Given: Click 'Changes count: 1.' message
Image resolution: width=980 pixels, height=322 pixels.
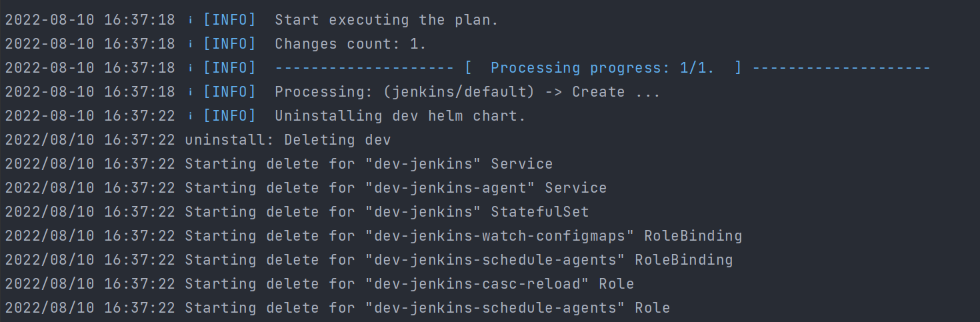Looking at the screenshot, I should [x=351, y=44].
